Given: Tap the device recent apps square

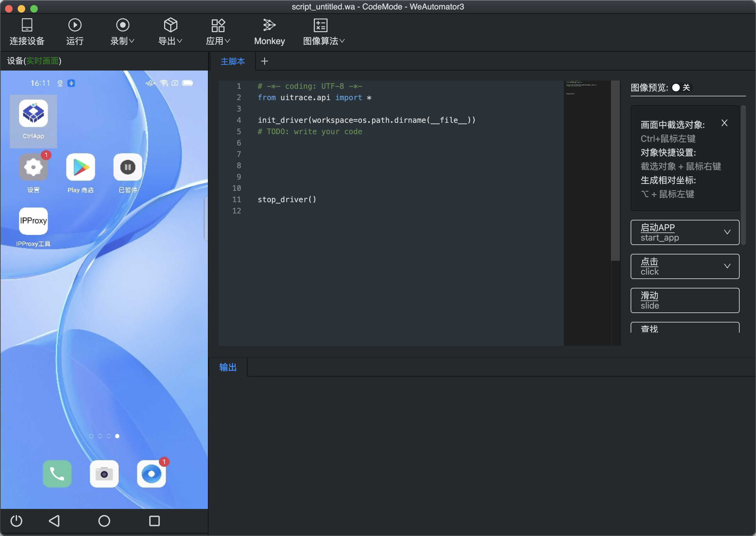Looking at the screenshot, I should click(x=154, y=521).
